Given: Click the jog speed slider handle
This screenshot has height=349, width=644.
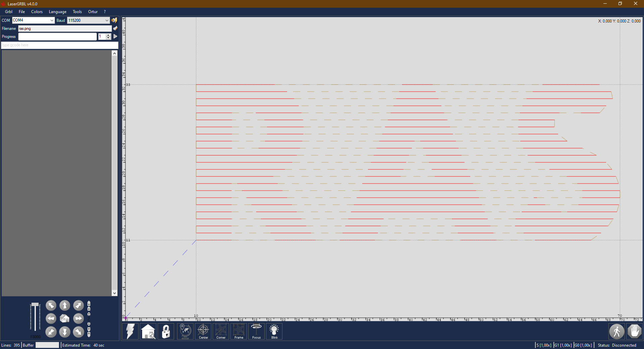Looking at the screenshot, I should tap(35, 305).
